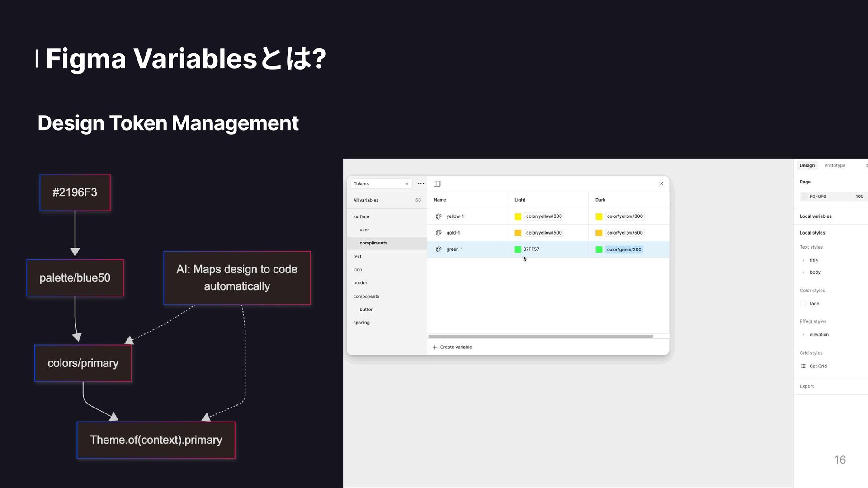Click the plus icon for Create variable
This screenshot has height=488, width=868.
(x=434, y=347)
